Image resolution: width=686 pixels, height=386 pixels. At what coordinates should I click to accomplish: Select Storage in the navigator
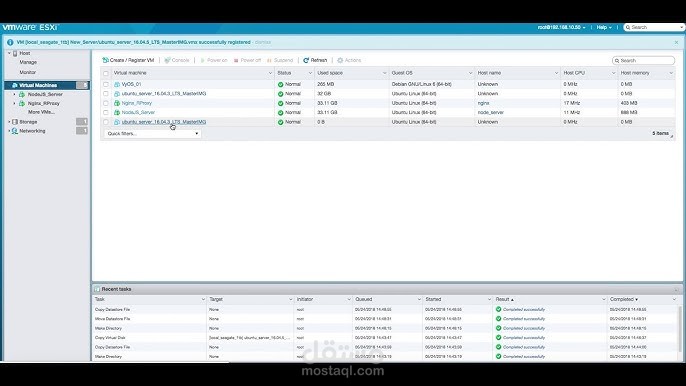28,122
